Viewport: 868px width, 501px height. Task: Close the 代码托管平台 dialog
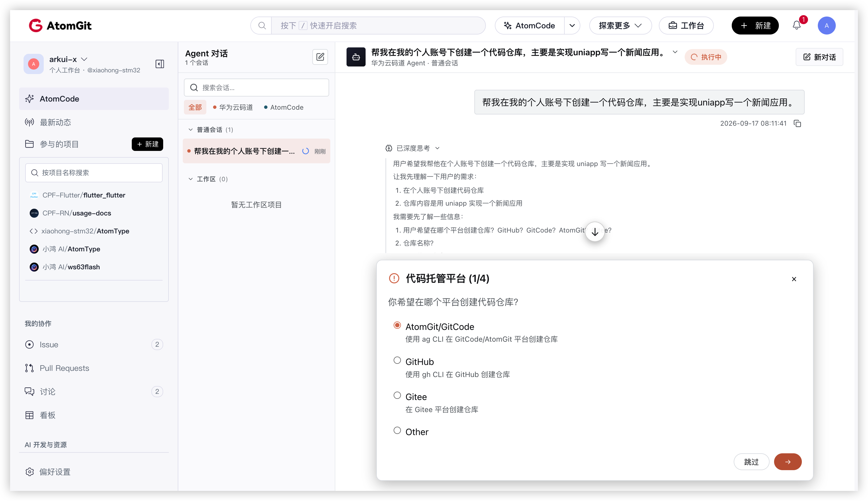[794, 279]
